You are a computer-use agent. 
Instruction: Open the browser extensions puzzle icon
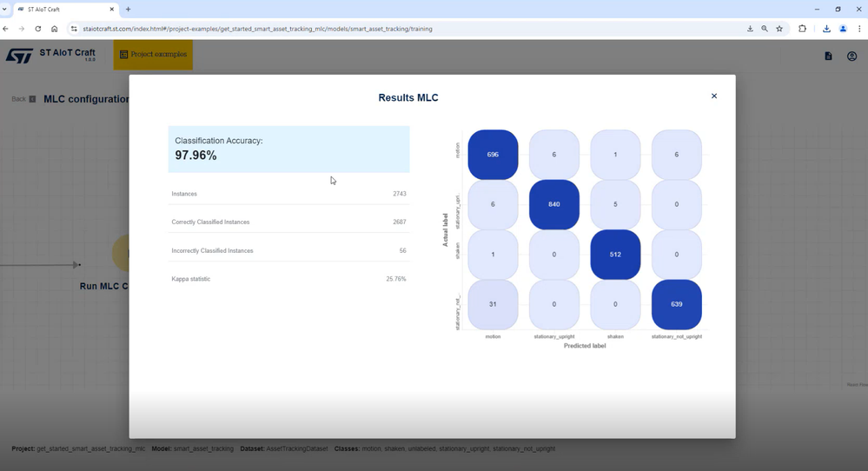click(x=802, y=29)
